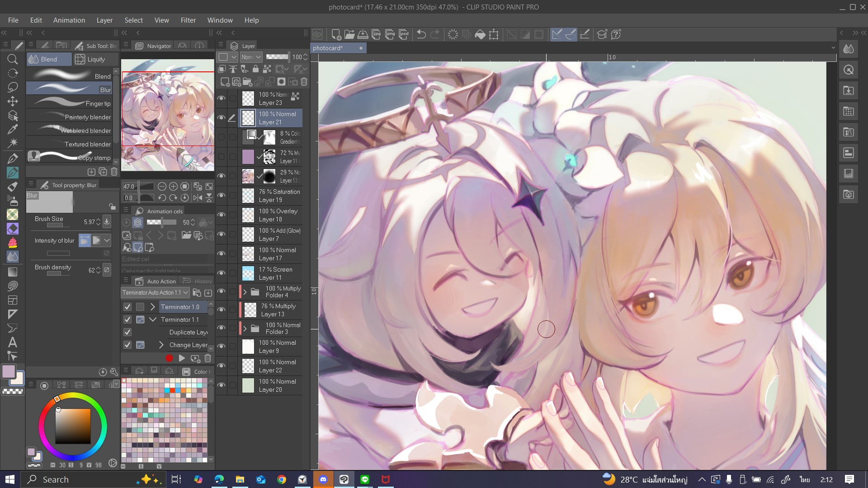Open Discord from the taskbar
The image size is (868, 488).
click(323, 479)
